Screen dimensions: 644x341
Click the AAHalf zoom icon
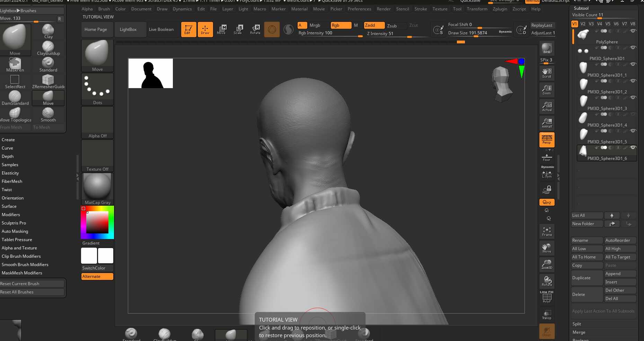547,123
